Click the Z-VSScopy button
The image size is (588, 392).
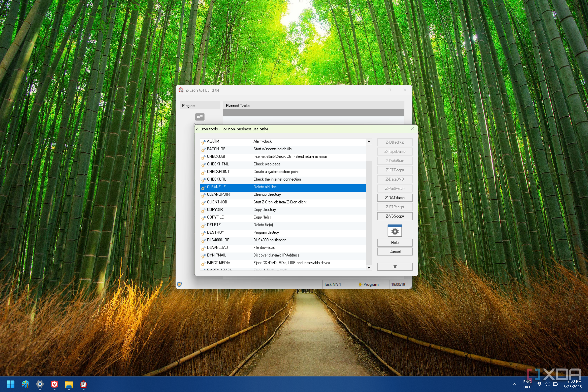pos(395,216)
